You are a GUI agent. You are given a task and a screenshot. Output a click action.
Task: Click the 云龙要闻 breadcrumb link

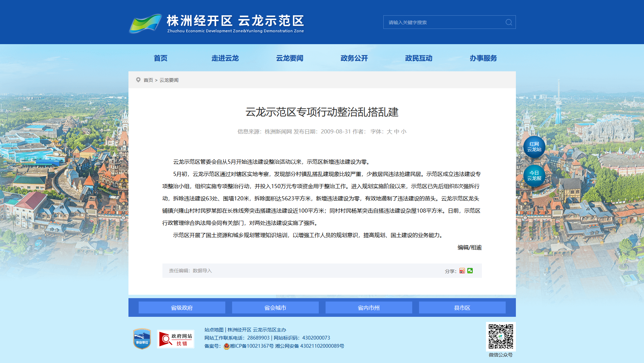click(x=169, y=80)
